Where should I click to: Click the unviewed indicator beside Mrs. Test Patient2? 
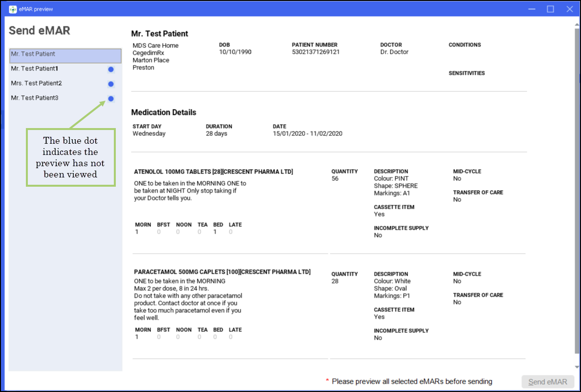[x=111, y=84]
